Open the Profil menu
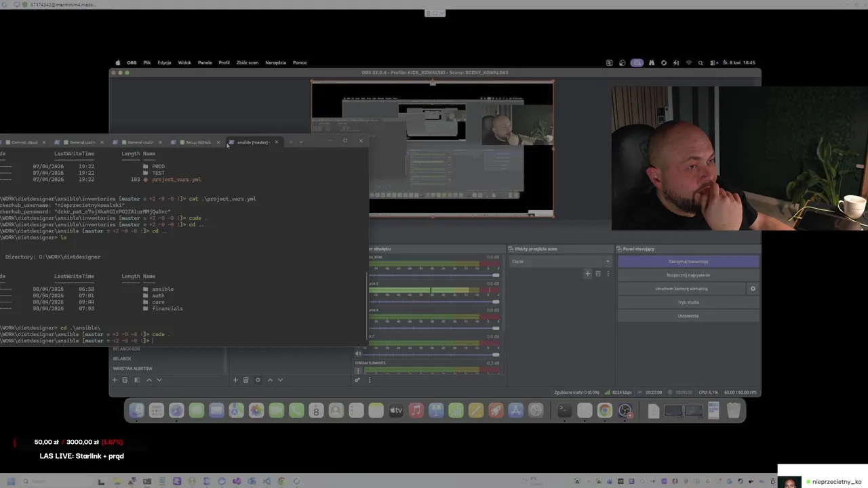Image resolution: width=868 pixels, height=488 pixels. (x=224, y=62)
